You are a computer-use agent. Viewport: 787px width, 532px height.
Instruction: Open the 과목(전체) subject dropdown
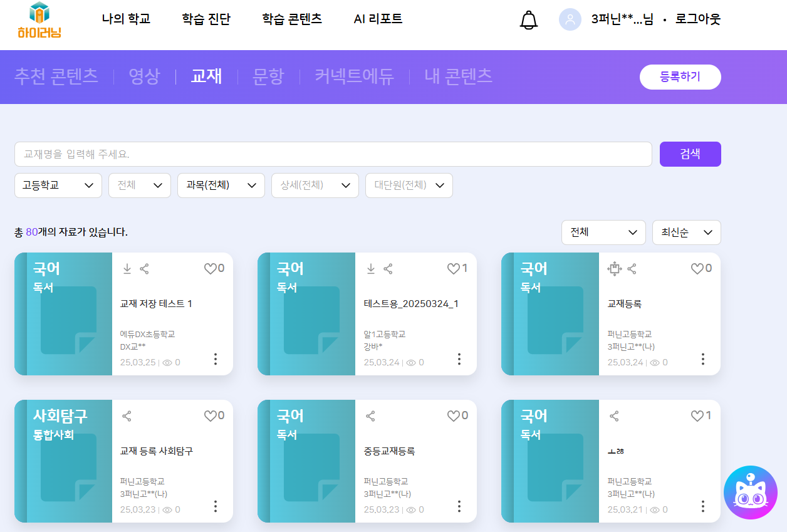(221, 185)
